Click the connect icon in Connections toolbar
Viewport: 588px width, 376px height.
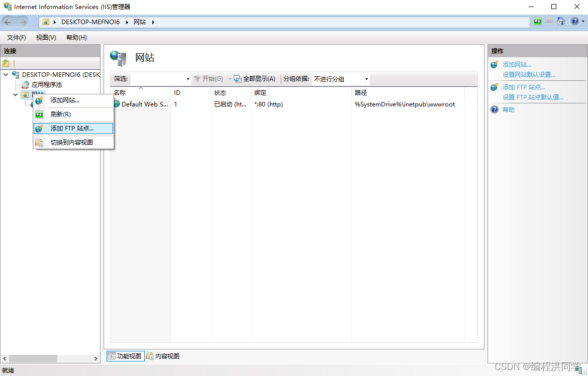(x=6, y=63)
